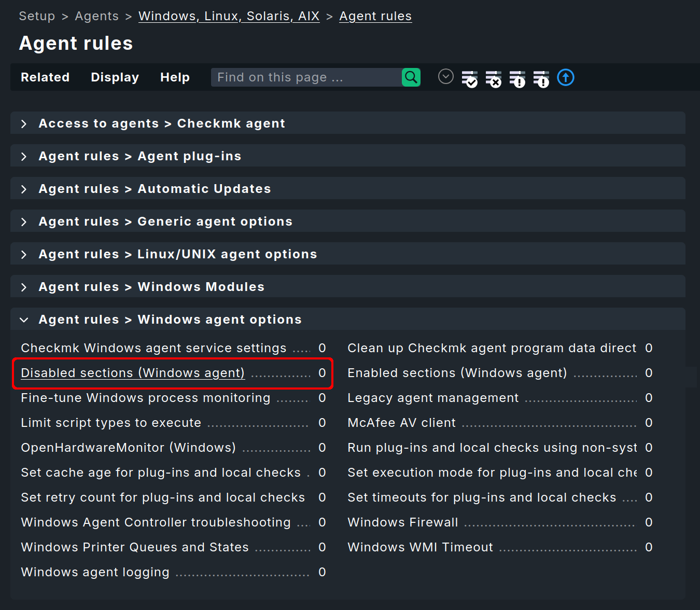Open Enabled sections (Windows agent) rule
700x610 pixels.
[457, 372]
